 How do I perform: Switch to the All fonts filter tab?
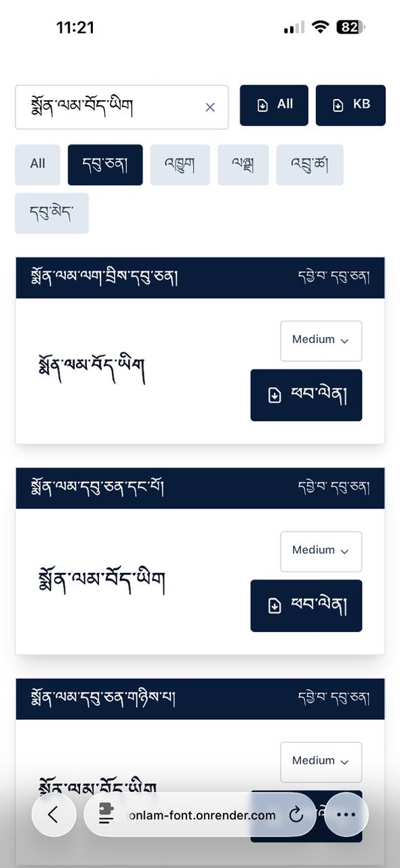point(37,165)
